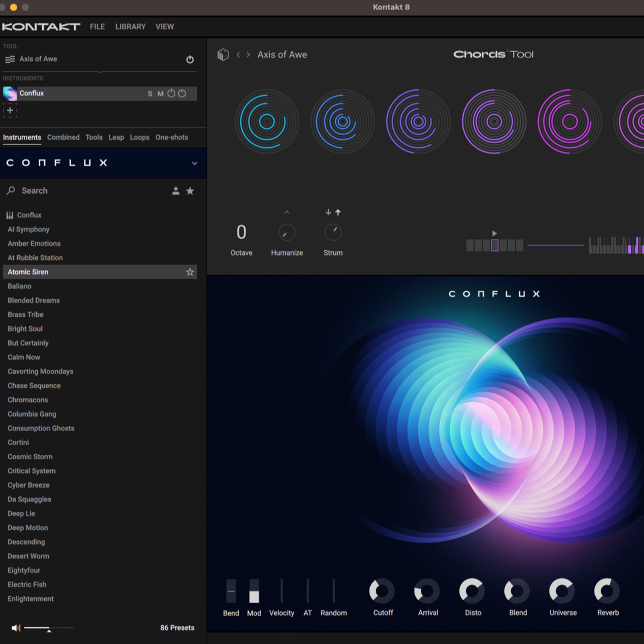Switch to the One-shots tab
This screenshot has height=644, width=644.
[x=171, y=137]
